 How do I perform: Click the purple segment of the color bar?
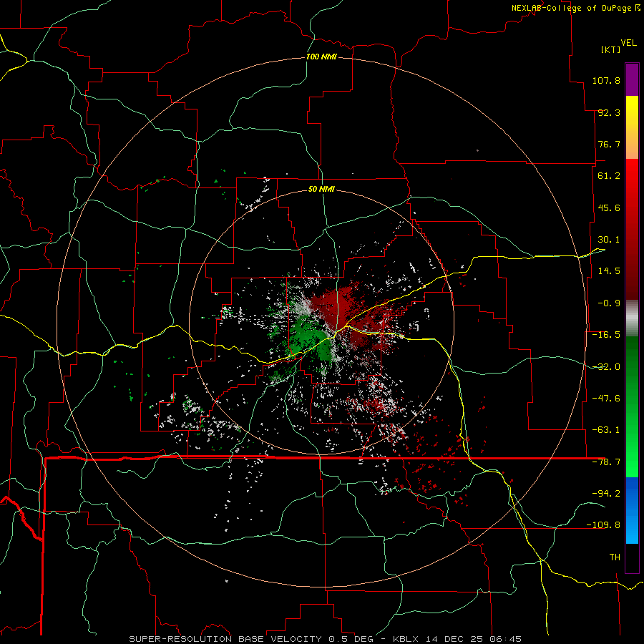click(632, 79)
